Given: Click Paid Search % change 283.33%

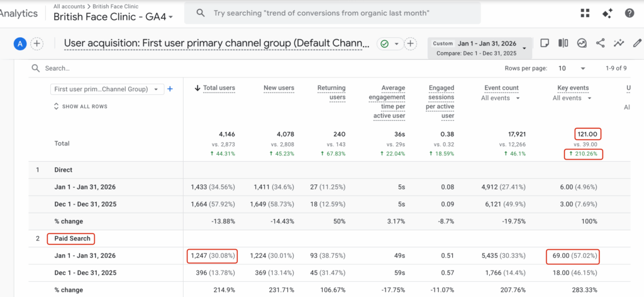Looking at the screenshot, I should point(586,290).
